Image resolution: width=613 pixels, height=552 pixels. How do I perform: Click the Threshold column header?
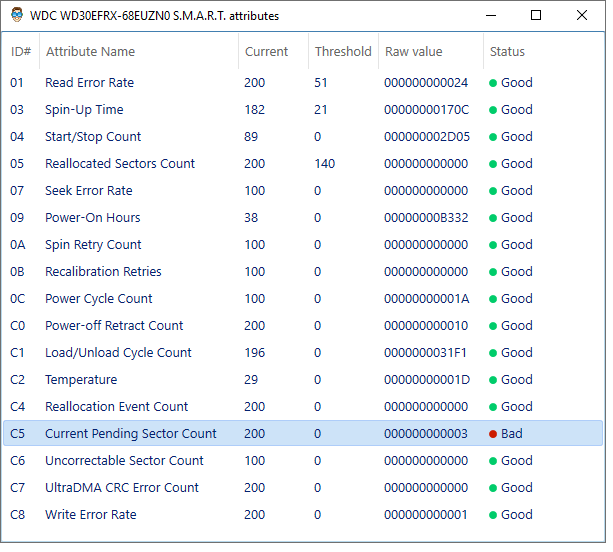[x=343, y=51]
